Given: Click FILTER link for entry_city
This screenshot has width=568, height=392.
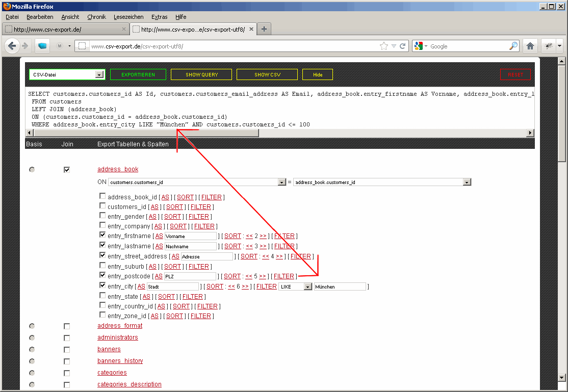Looking at the screenshot, I should [x=267, y=286].
